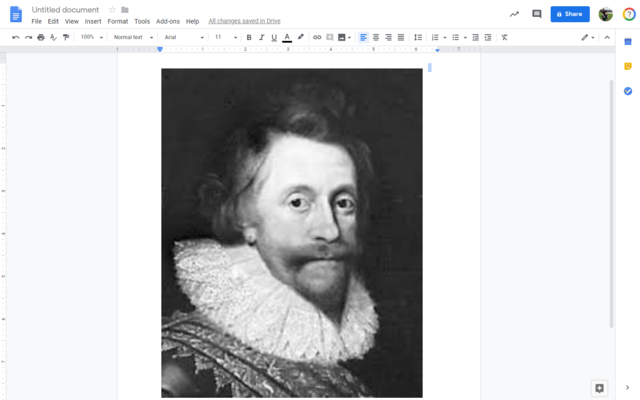
Task: Select the Paint format tool
Action: (x=66, y=37)
